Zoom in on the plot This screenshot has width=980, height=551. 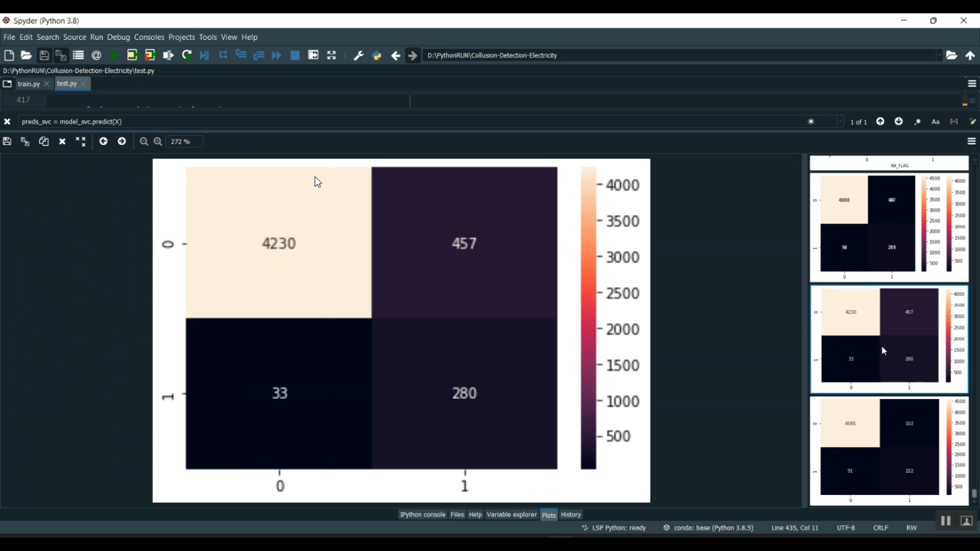click(x=158, y=142)
